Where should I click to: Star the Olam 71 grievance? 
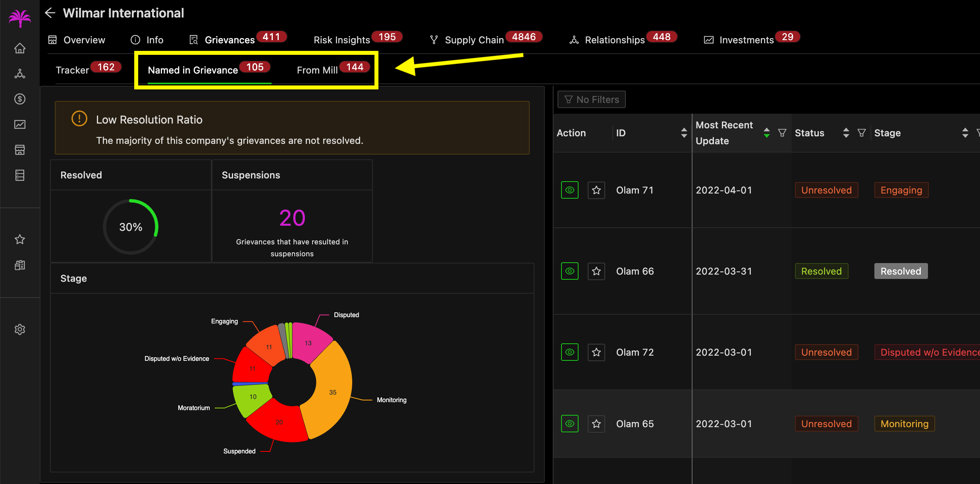pyautogui.click(x=596, y=190)
